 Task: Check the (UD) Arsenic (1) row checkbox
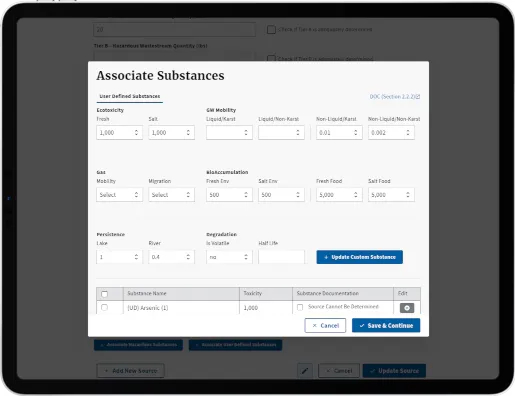point(104,307)
